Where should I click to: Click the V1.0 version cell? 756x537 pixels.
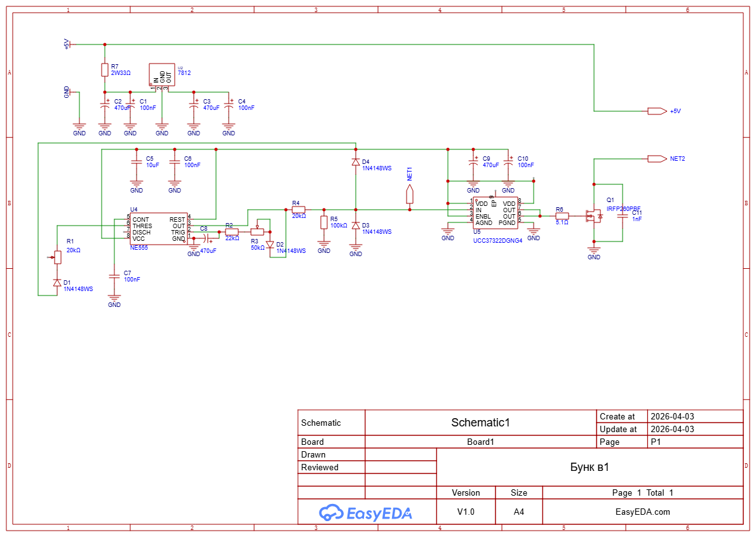tap(466, 512)
